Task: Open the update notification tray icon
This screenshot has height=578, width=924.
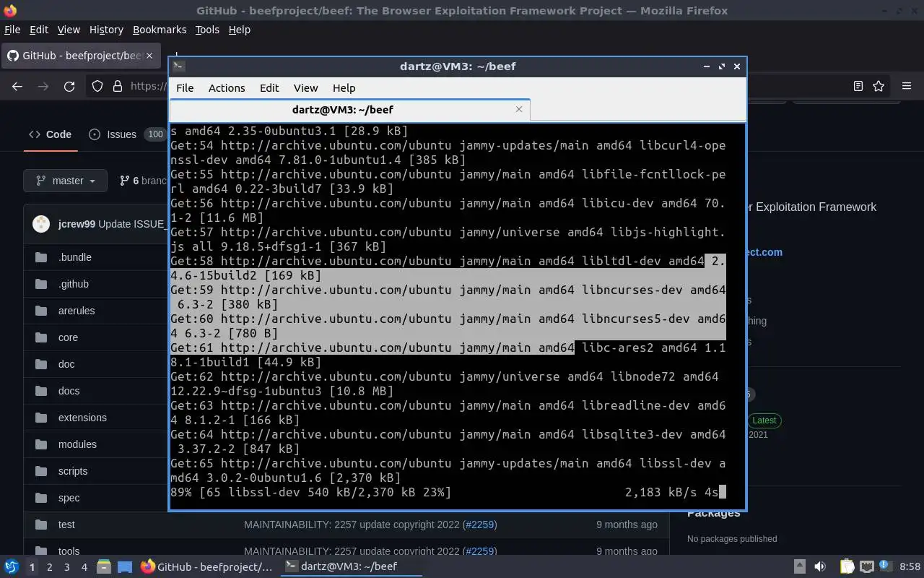Action: tap(886, 566)
